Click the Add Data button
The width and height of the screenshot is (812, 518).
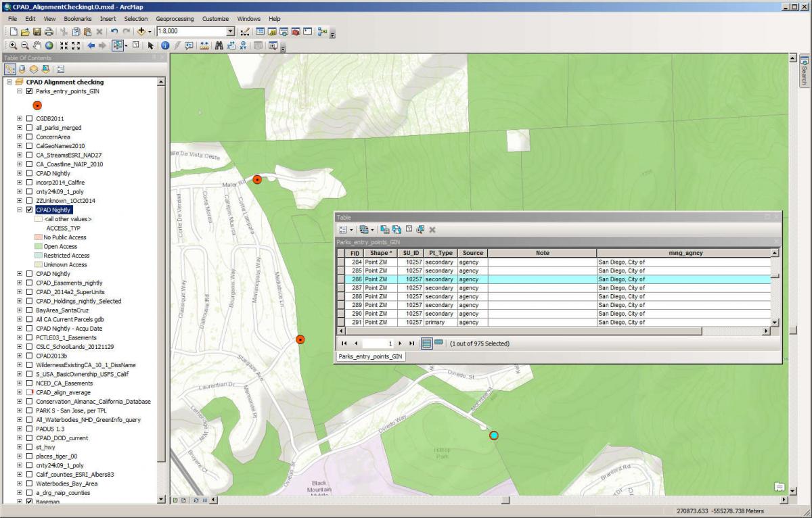point(141,32)
